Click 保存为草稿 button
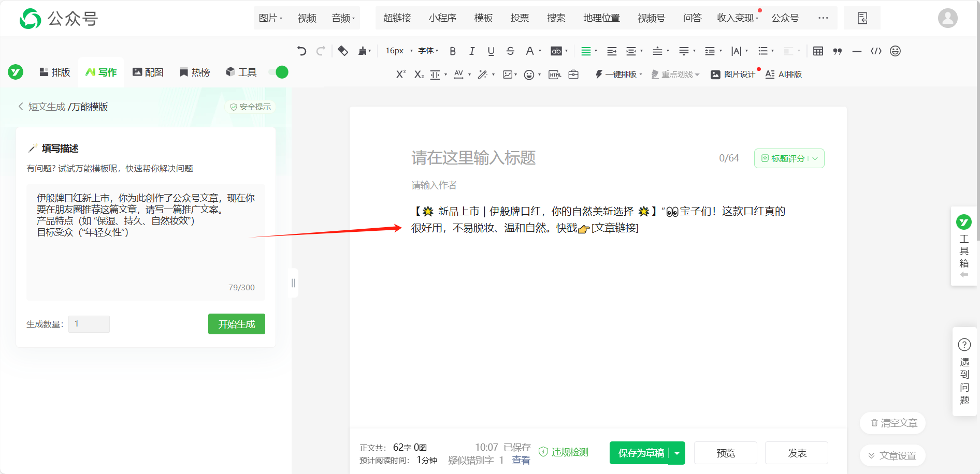Viewport: 980px width, 474px height. pyautogui.click(x=641, y=453)
